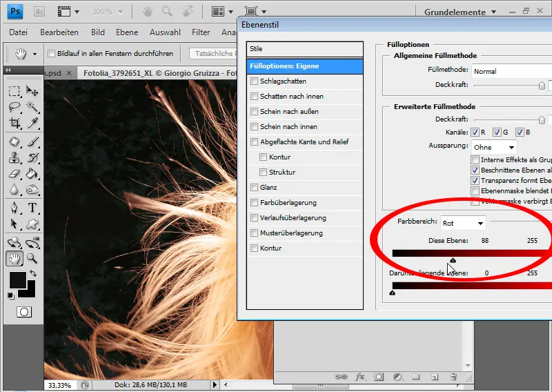Open the Füllmethode Normal dropdown

511,71
